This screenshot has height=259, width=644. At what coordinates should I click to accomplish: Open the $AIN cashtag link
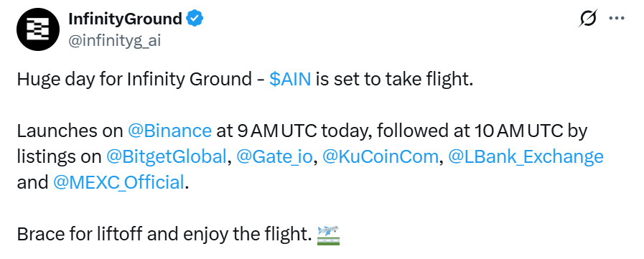click(x=290, y=79)
